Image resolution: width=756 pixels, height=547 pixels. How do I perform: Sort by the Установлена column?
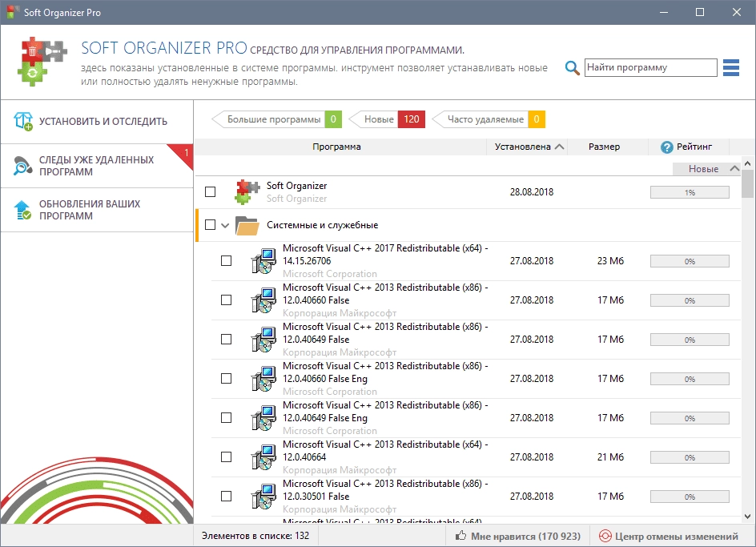pyautogui.click(x=528, y=147)
